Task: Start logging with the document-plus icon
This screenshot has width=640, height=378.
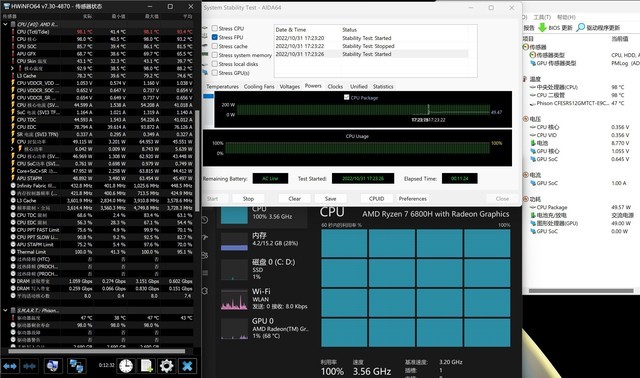Action: coord(147,366)
